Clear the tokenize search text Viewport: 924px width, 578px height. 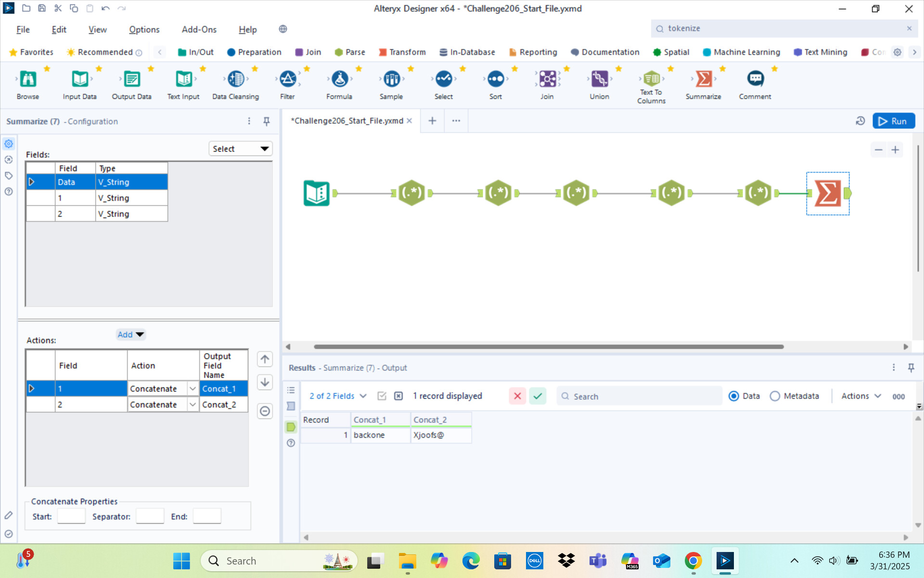[x=909, y=28]
